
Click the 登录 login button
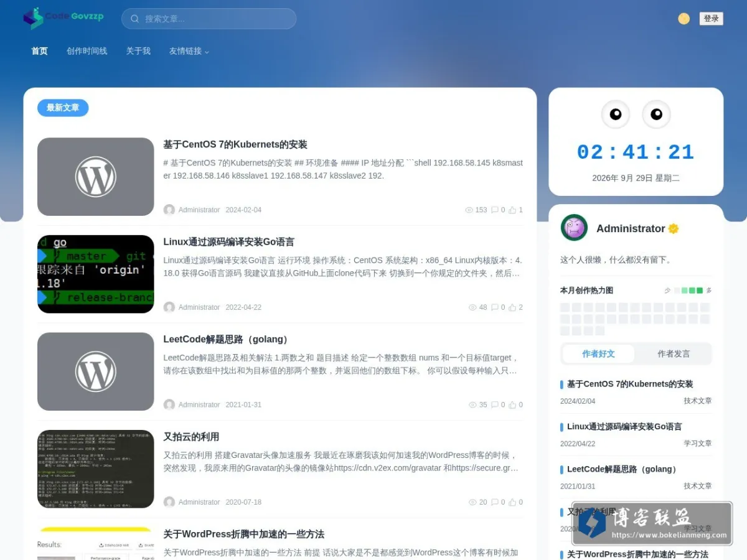(x=711, y=19)
